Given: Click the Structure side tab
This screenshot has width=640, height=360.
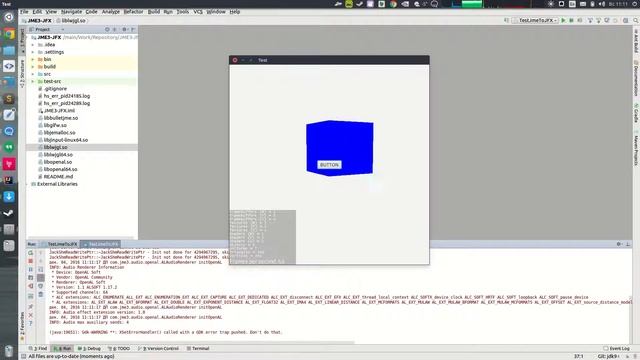Looking at the screenshot, I should coord(22,73).
